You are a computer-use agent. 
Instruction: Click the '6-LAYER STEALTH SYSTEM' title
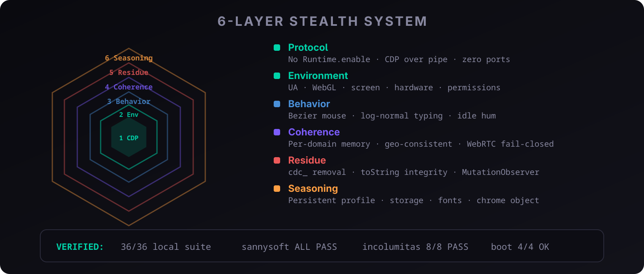(x=322, y=21)
